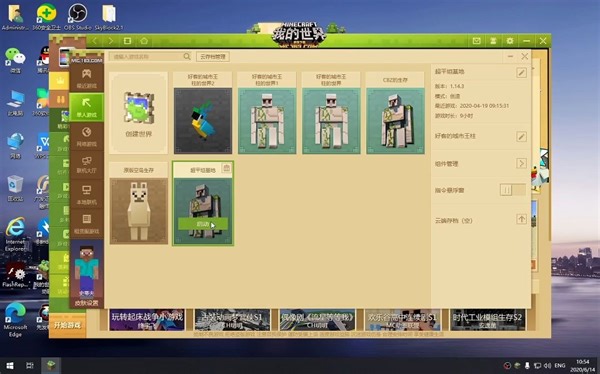The width and height of the screenshot is (600, 374).
Task: Click ENG input language indicator
Action: [x=559, y=366]
